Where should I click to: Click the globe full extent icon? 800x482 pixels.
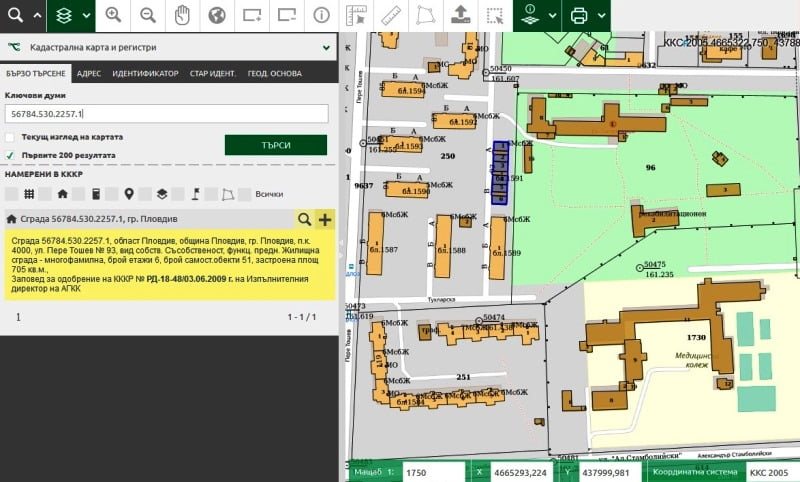point(216,16)
